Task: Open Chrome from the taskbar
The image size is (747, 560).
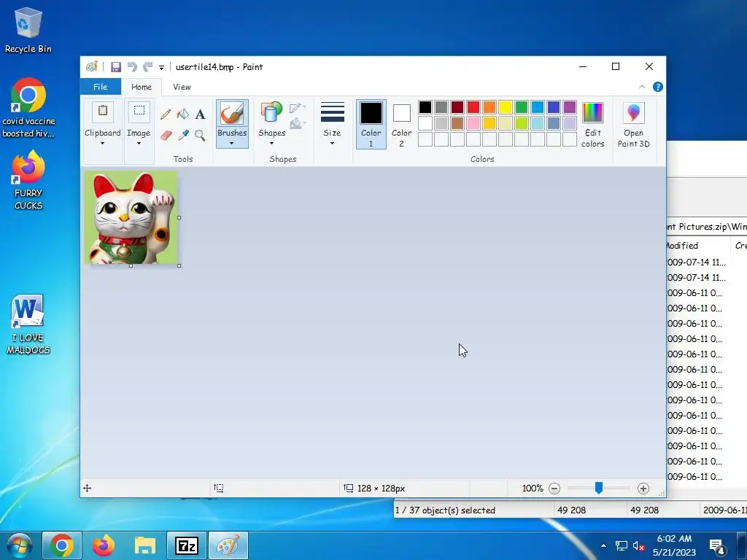Action: [x=62, y=545]
